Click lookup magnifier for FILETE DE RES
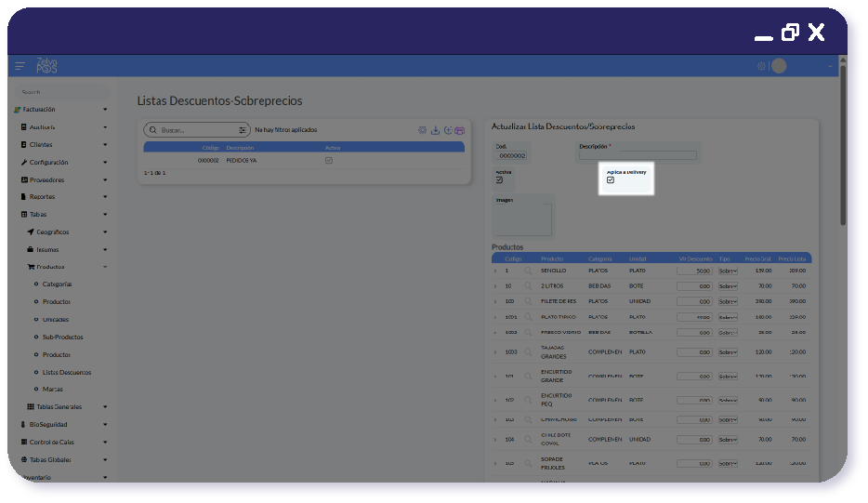The height and width of the screenshot is (503, 868). pyautogui.click(x=528, y=301)
